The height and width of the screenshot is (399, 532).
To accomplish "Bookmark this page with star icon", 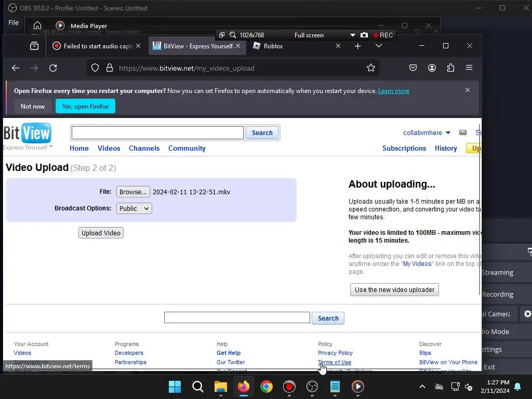I will click(x=371, y=68).
